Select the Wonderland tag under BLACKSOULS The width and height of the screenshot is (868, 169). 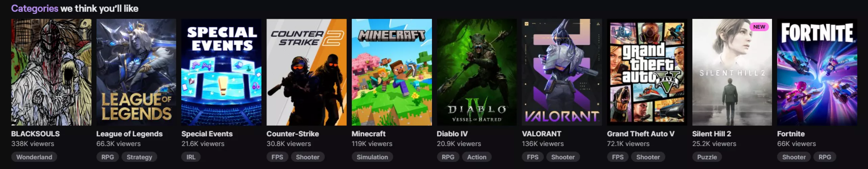[x=34, y=157]
